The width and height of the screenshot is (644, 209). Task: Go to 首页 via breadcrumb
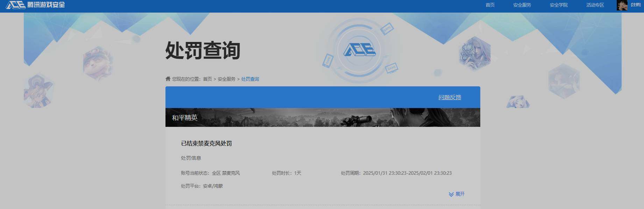207,79
